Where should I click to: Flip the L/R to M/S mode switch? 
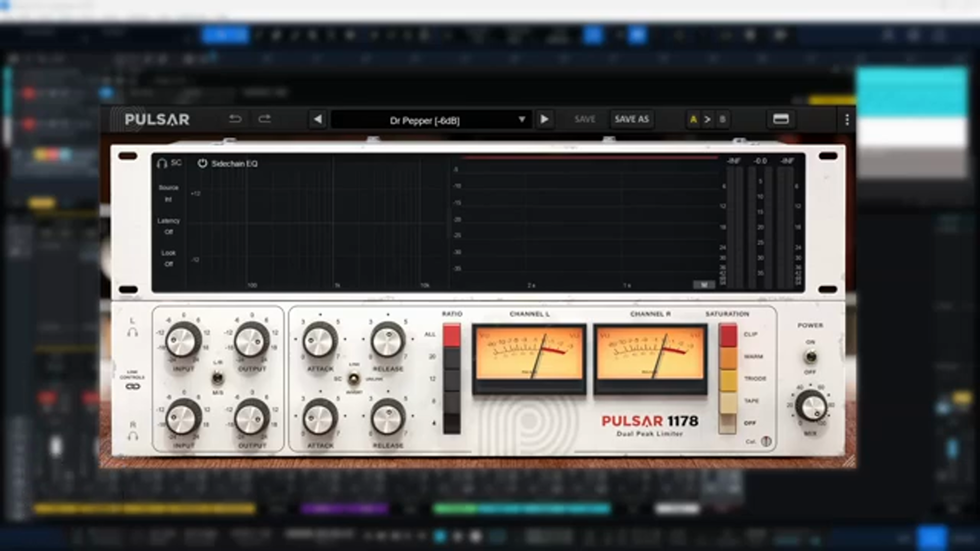coord(217,378)
